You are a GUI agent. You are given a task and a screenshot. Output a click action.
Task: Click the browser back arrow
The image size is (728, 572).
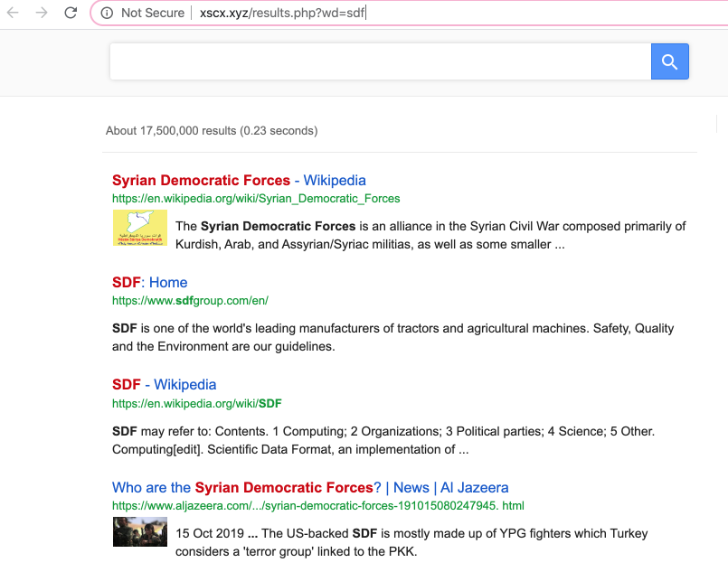point(13,13)
